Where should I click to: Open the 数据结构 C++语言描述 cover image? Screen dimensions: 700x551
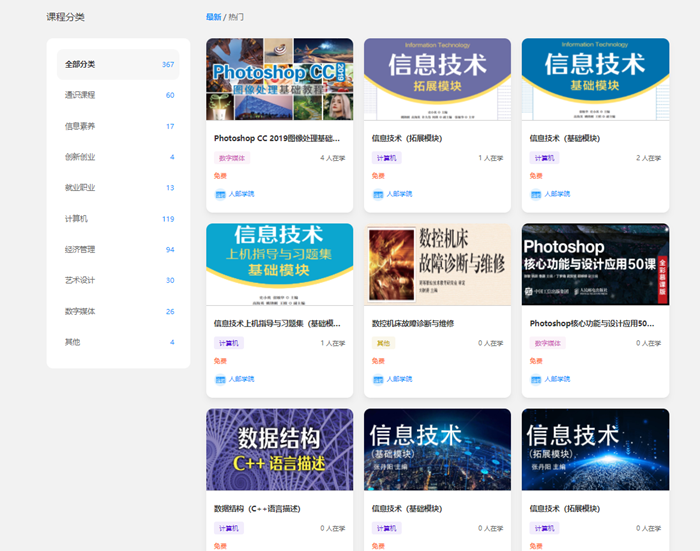[279, 450]
